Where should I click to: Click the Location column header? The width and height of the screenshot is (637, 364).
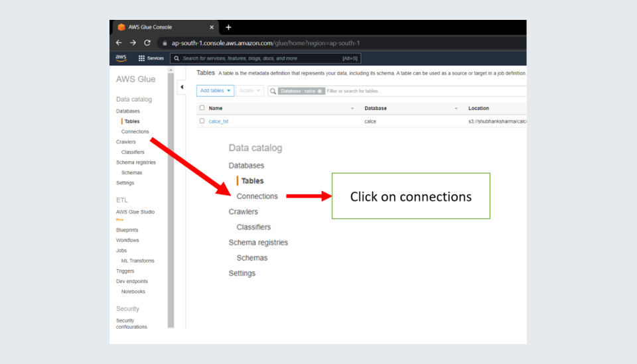[x=478, y=108]
